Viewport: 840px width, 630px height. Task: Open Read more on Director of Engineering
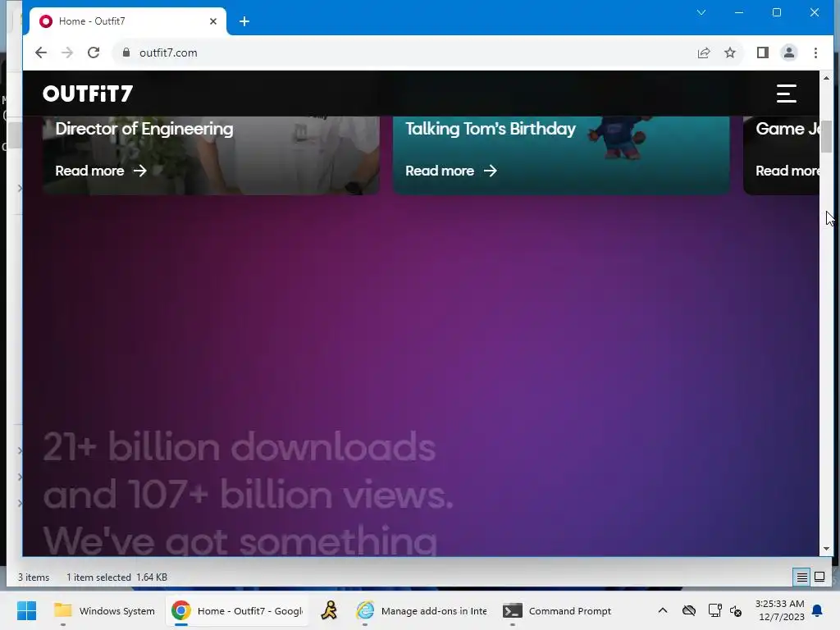click(101, 171)
